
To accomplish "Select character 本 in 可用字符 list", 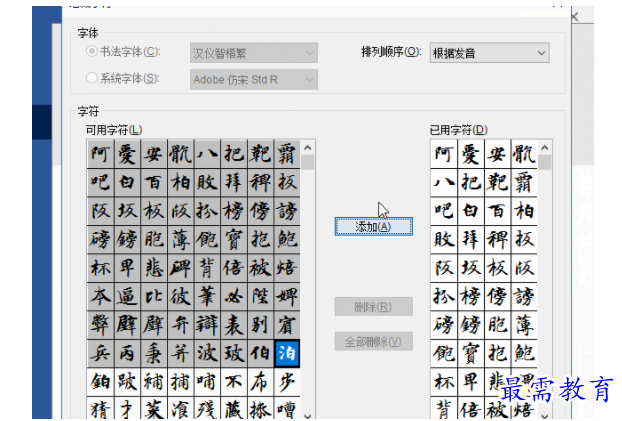I will (x=100, y=296).
